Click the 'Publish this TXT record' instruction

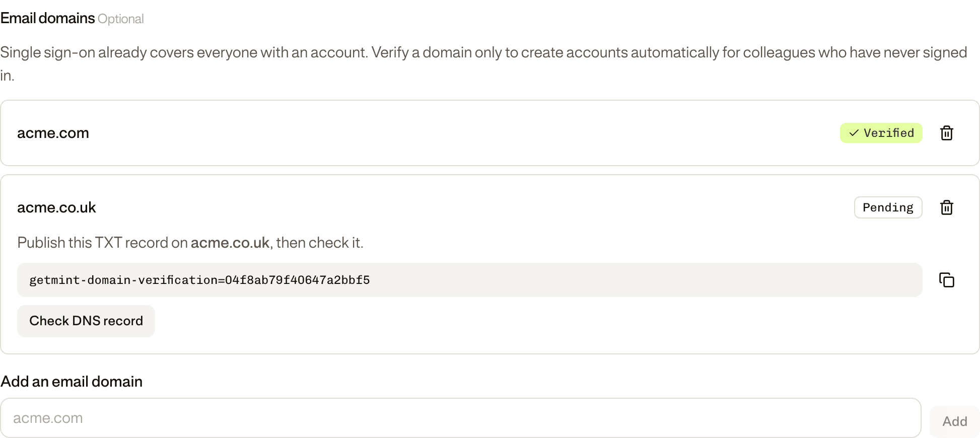(190, 243)
